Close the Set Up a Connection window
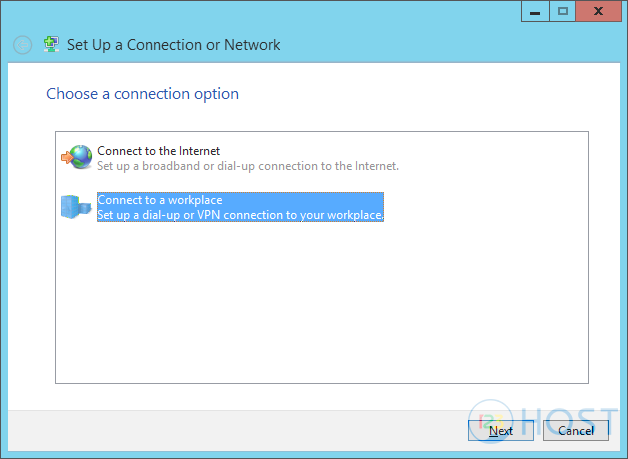The height and width of the screenshot is (459, 628). (x=598, y=12)
